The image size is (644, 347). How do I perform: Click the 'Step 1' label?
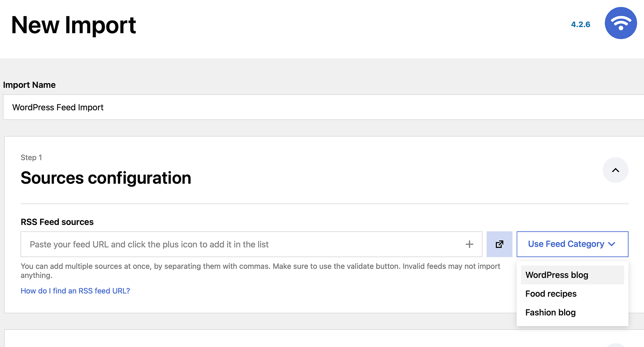click(31, 158)
